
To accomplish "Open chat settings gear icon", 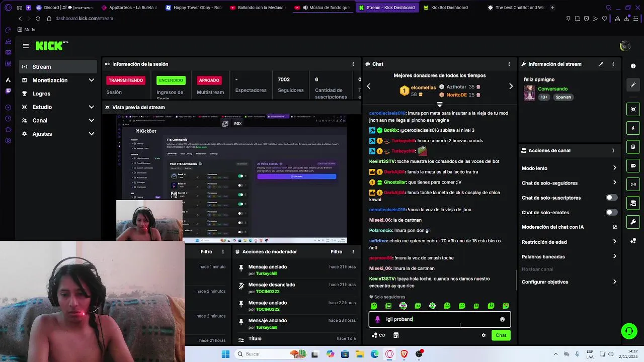I will [x=484, y=335].
